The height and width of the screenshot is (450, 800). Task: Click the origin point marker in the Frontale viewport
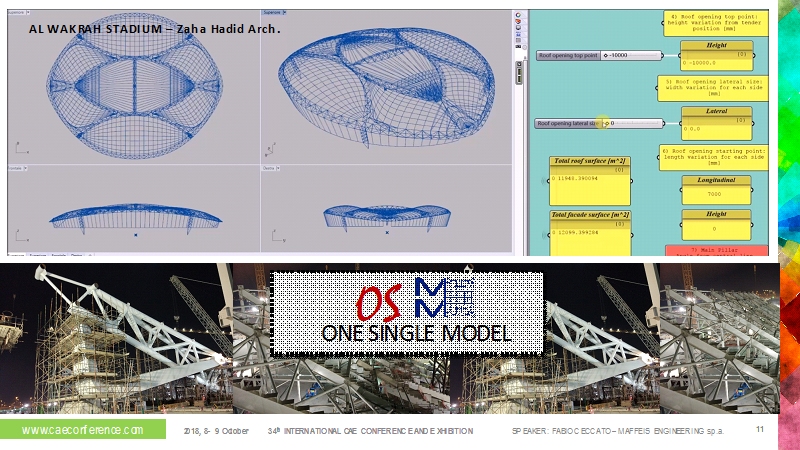point(135,235)
